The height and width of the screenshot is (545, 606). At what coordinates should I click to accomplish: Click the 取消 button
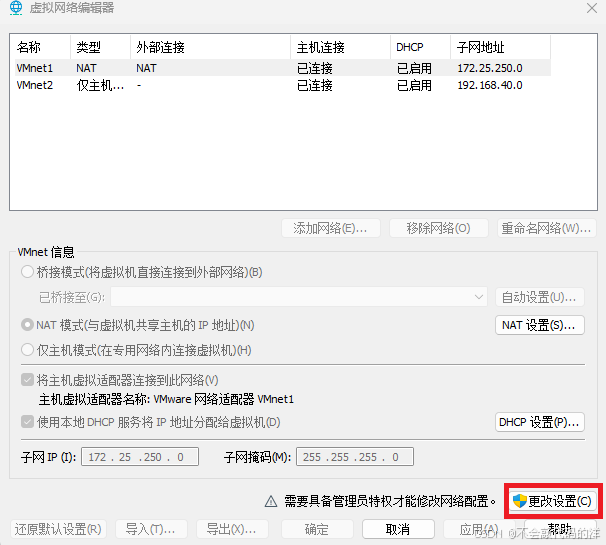[398, 529]
